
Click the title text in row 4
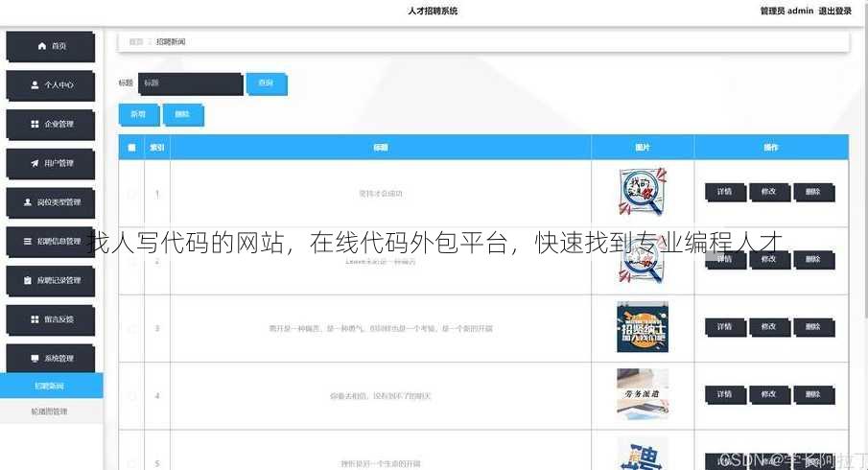click(381, 396)
